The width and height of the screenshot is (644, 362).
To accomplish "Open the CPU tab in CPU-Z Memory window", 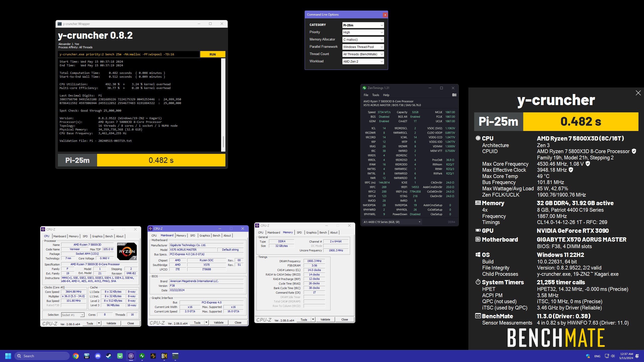I will [x=261, y=233].
